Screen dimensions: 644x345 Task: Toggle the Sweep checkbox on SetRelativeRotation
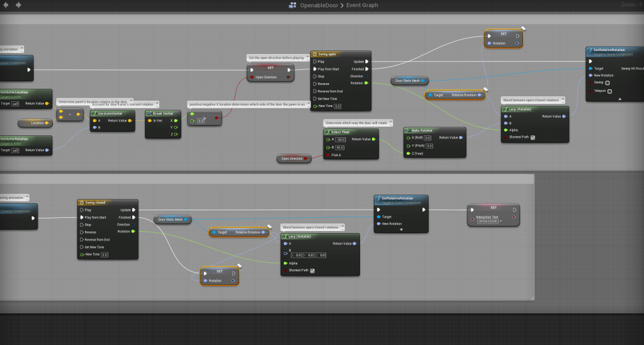pyautogui.click(x=607, y=82)
